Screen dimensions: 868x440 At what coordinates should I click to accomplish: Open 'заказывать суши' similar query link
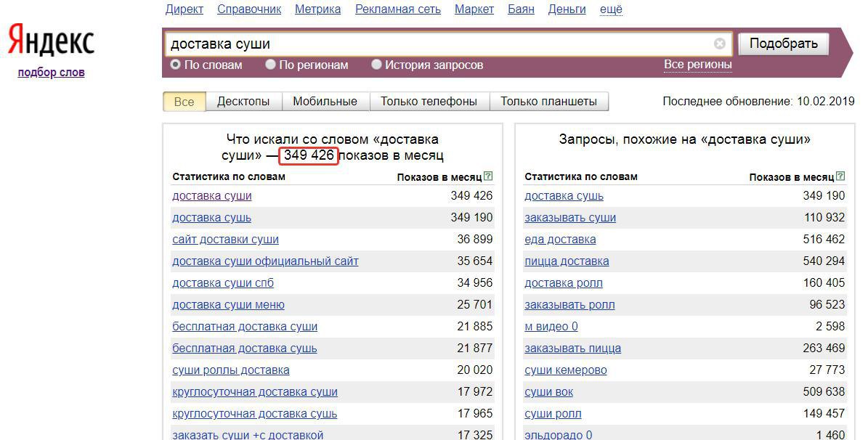pyautogui.click(x=570, y=218)
